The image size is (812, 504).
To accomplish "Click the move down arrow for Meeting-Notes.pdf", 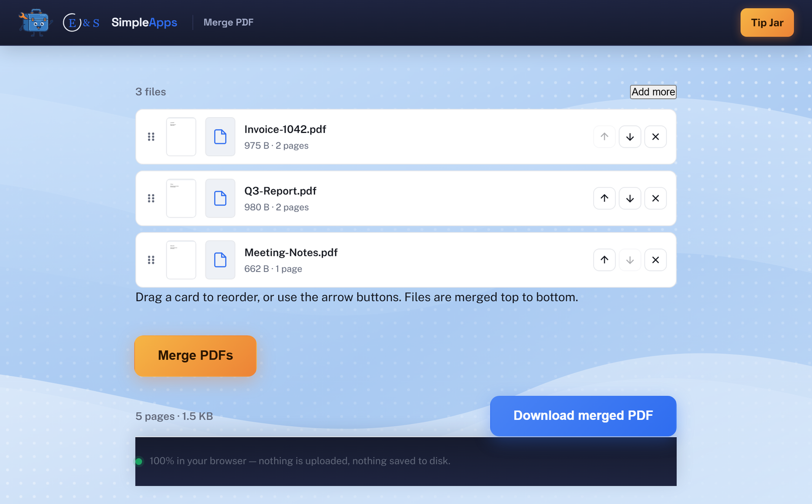I will point(630,260).
